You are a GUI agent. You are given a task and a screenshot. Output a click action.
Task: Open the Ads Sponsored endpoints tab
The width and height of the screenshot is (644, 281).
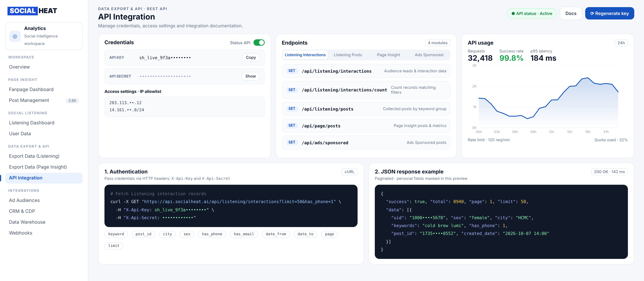pyautogui.click(x=429, y=55)
